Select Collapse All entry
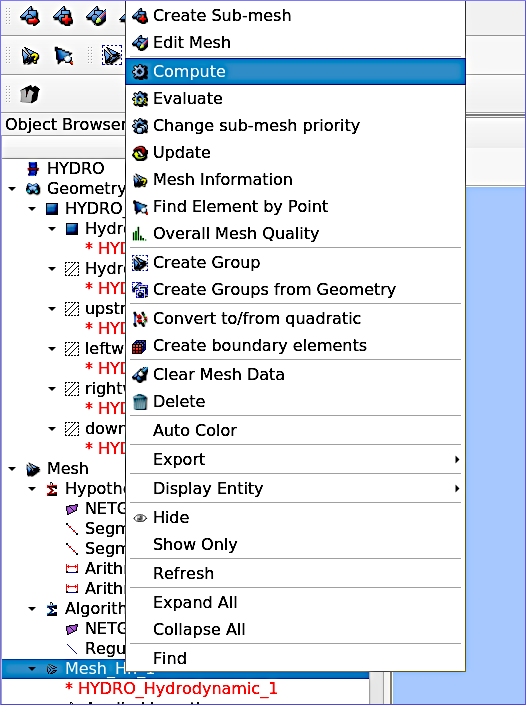 tap(295, 629)
